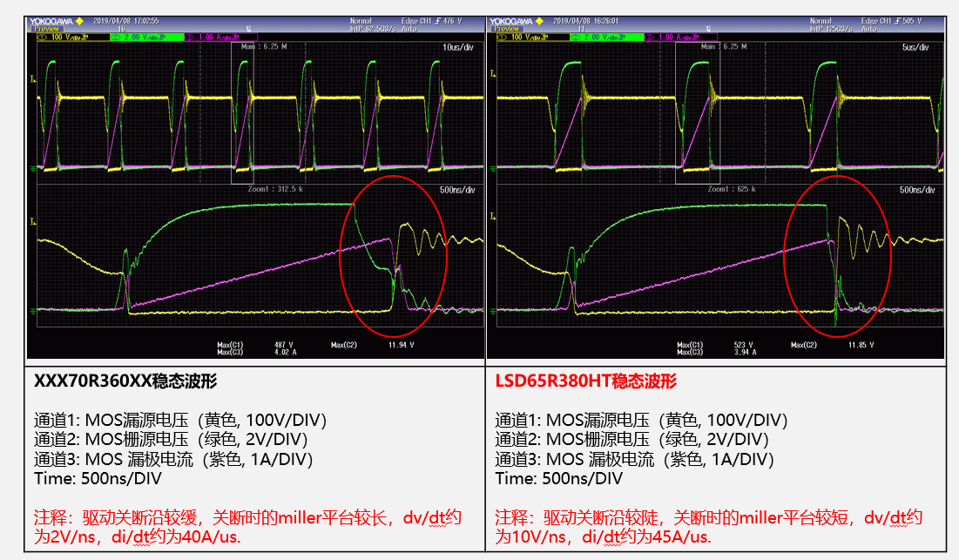Click the 523 V measurement value
959x560 pixels.
[744, 345]
